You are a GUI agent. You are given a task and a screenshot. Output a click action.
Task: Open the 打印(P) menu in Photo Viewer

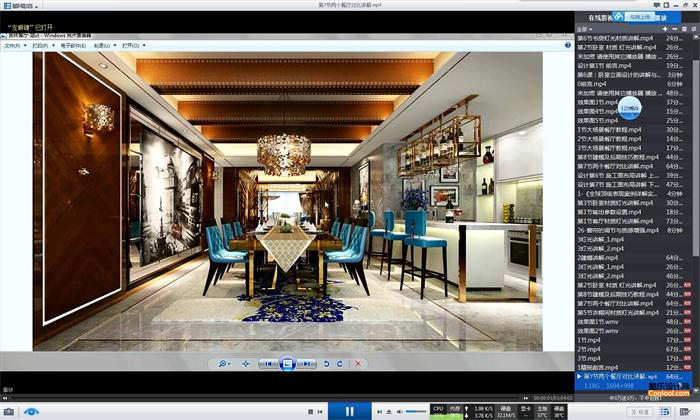point(43,46)
